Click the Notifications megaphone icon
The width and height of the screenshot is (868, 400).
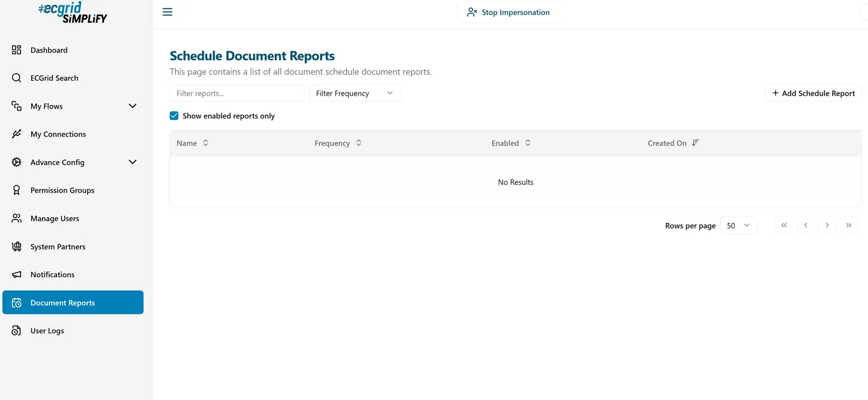(17, 274)
